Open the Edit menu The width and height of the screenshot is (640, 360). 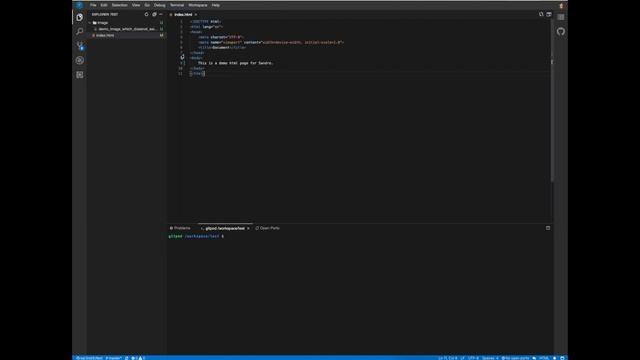pyautogui.click(x=104, y=5)
